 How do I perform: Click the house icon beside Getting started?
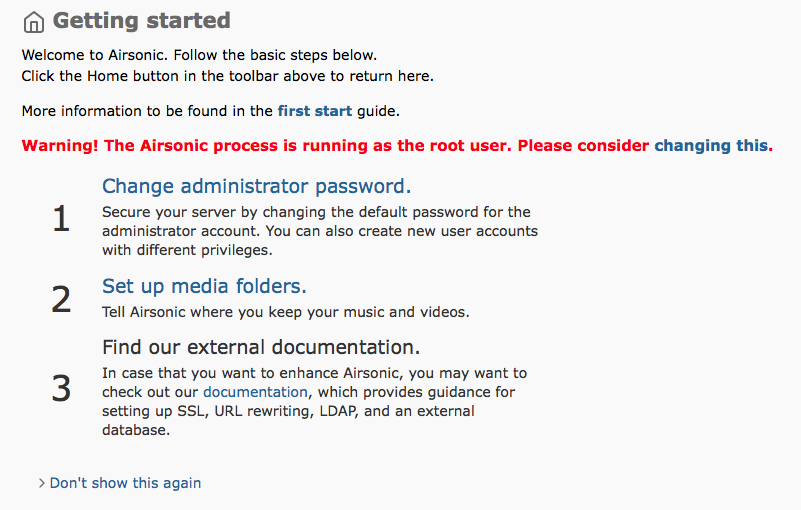[x=34, y=22]
